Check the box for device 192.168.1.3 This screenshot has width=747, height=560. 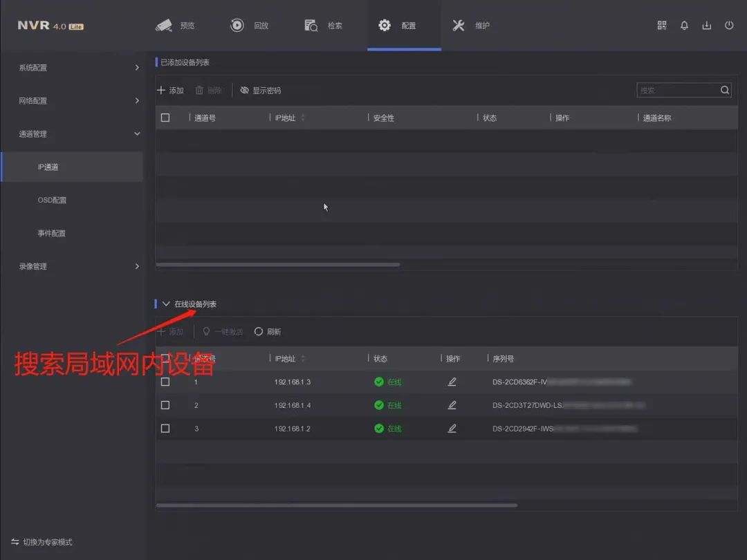165,382
